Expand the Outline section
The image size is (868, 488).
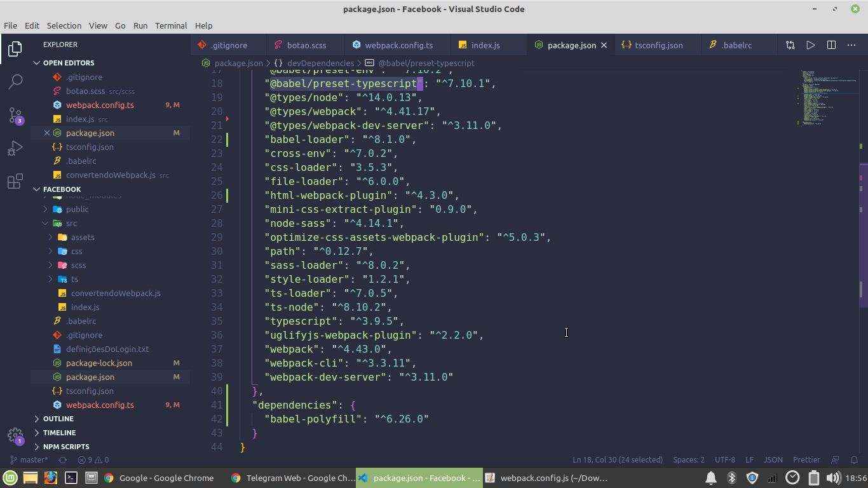coord(110,419)
